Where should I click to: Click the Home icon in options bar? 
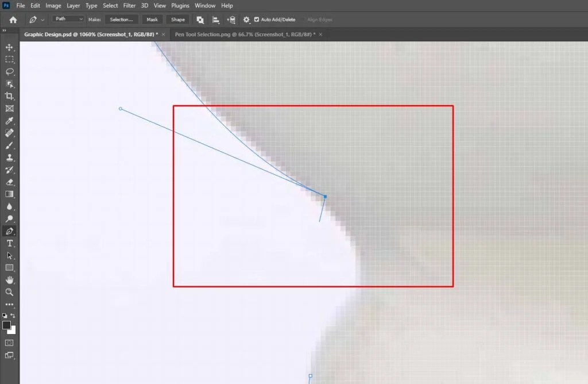(x=13, y=20)
